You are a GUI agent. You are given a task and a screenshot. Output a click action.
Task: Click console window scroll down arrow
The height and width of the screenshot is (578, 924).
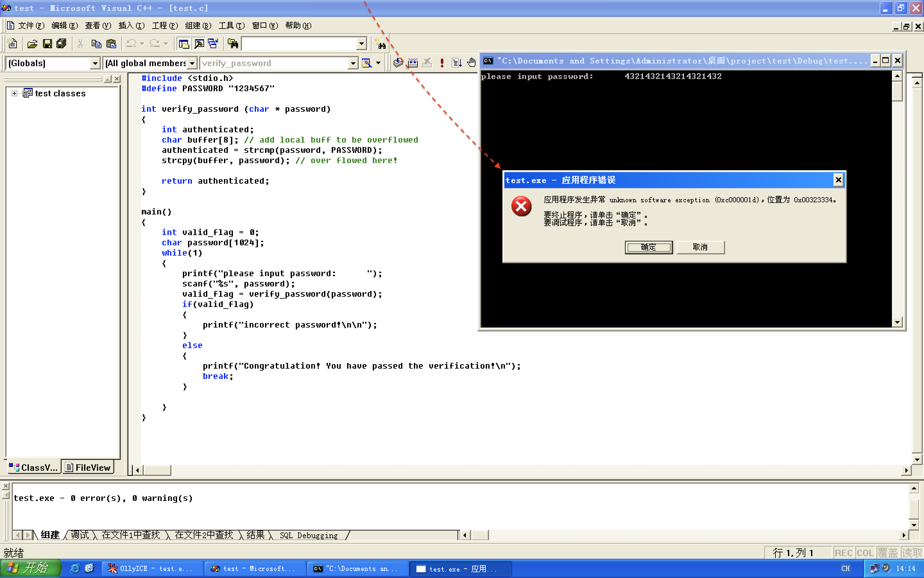897,322
